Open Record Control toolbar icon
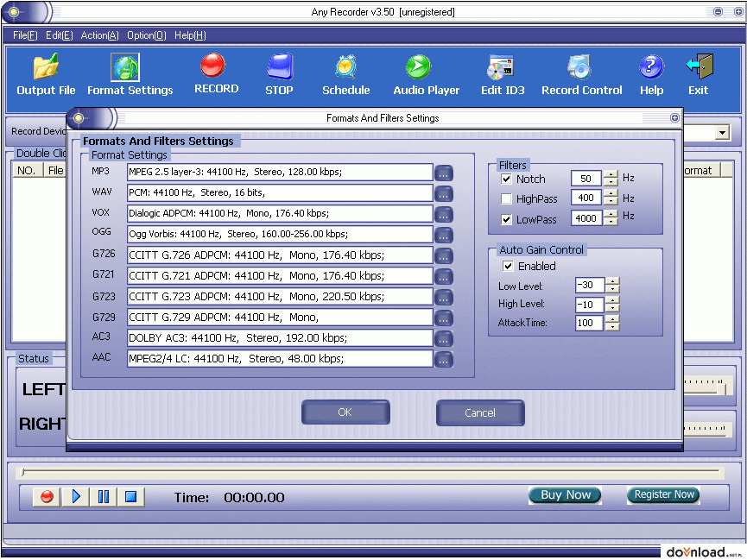This screenshot has height=560, width=747. 581,75
